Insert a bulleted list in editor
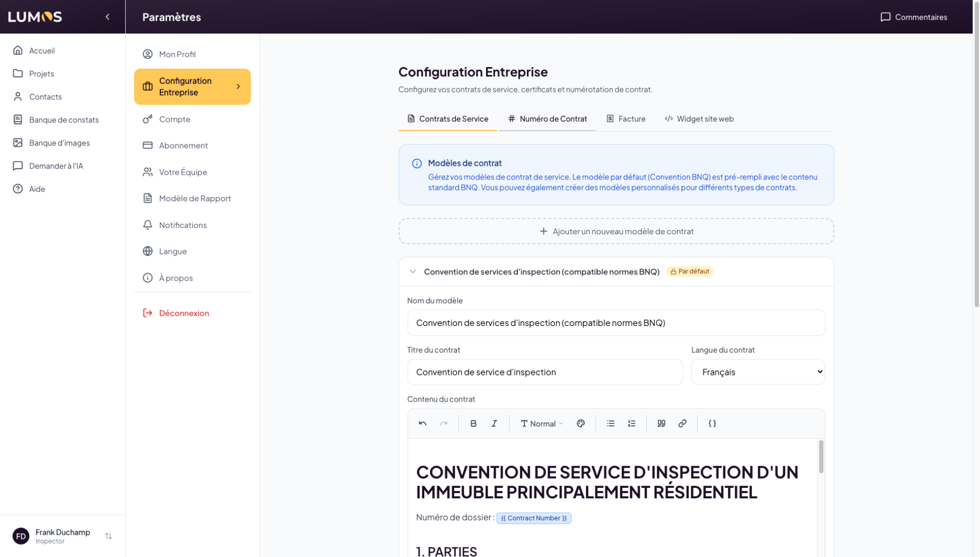The image size is (980, 557). point(610,423)
